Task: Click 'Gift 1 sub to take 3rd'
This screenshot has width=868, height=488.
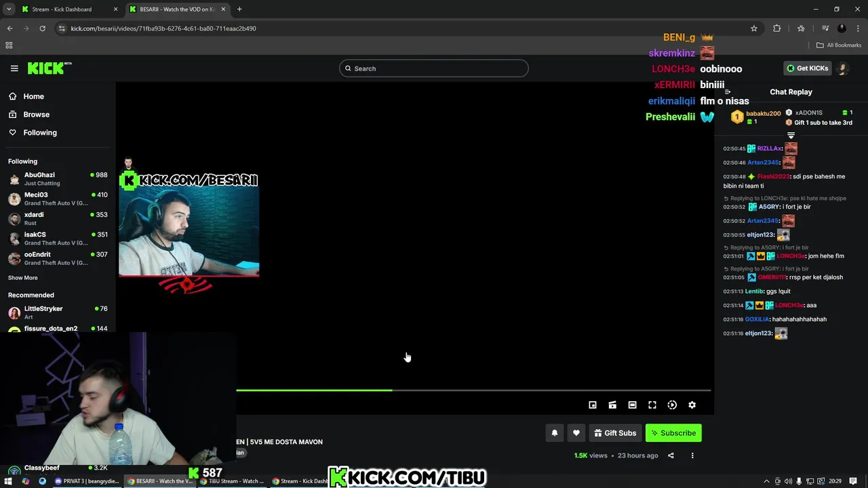Action: 823,123
